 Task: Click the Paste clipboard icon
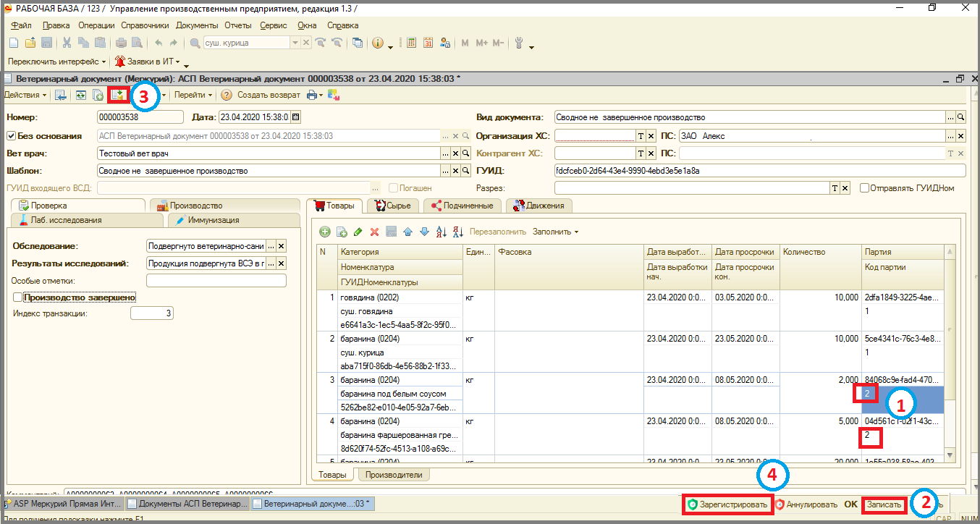click(100, 43)
